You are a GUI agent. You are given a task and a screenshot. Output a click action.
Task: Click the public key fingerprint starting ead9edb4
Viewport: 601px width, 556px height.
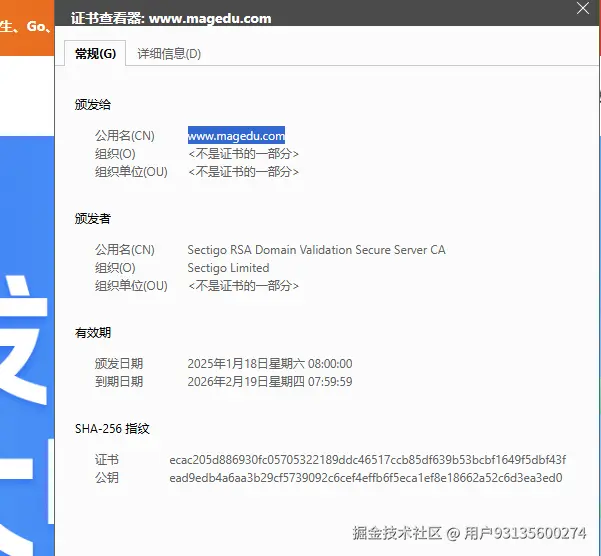pyautogui.click(x=366, y=478)
